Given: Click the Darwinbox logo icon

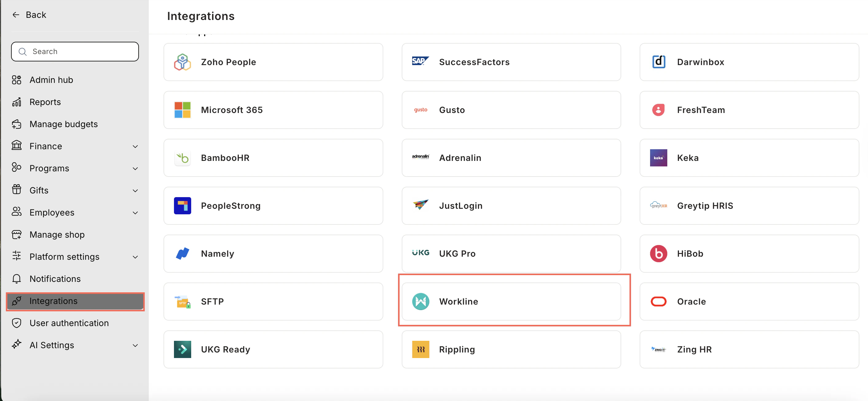Looking at the screenshot, I should [x=658, y=62].
